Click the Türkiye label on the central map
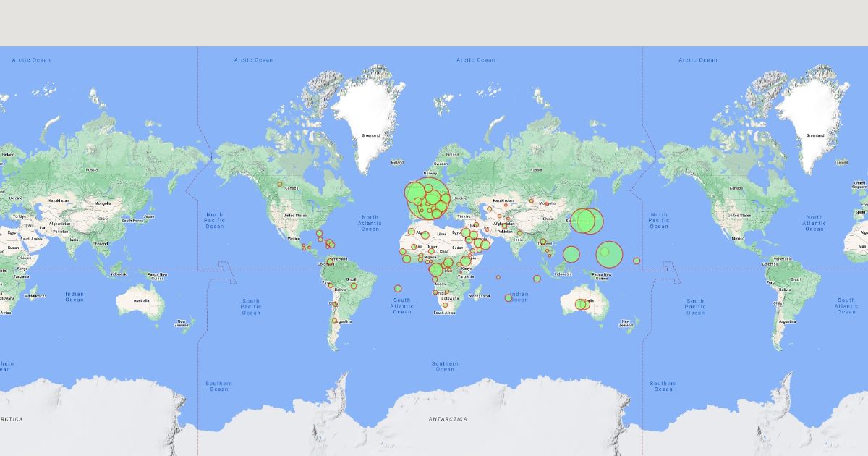 coord(464,216)
